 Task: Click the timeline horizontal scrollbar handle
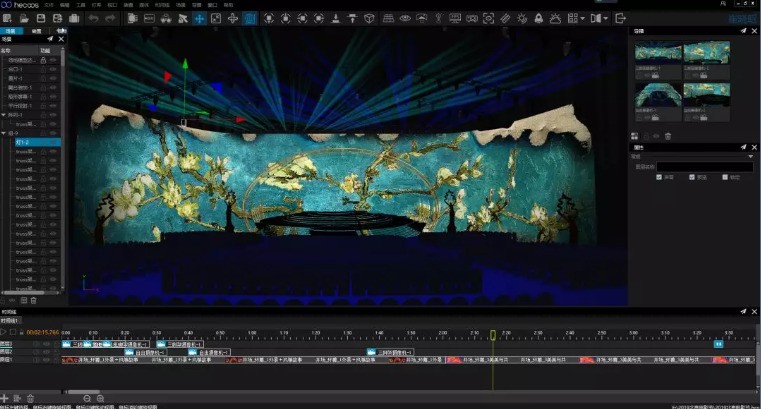click(83, 392)
